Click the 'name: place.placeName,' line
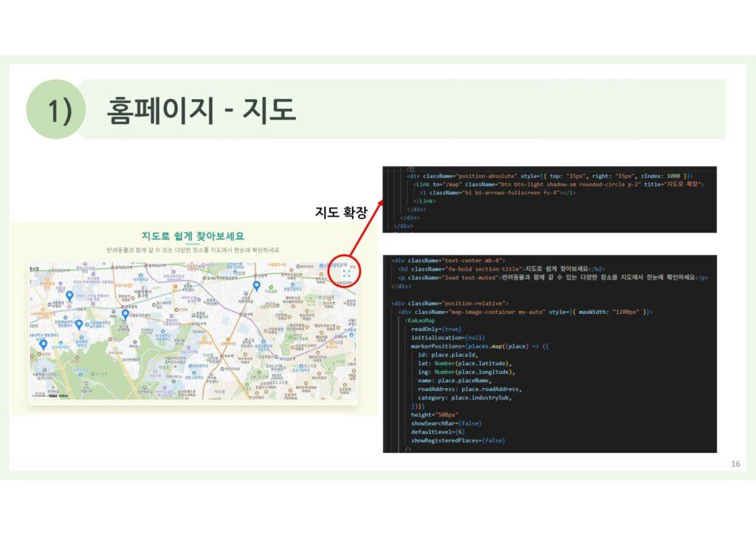 pyautogui.click(x=455, y=381)
